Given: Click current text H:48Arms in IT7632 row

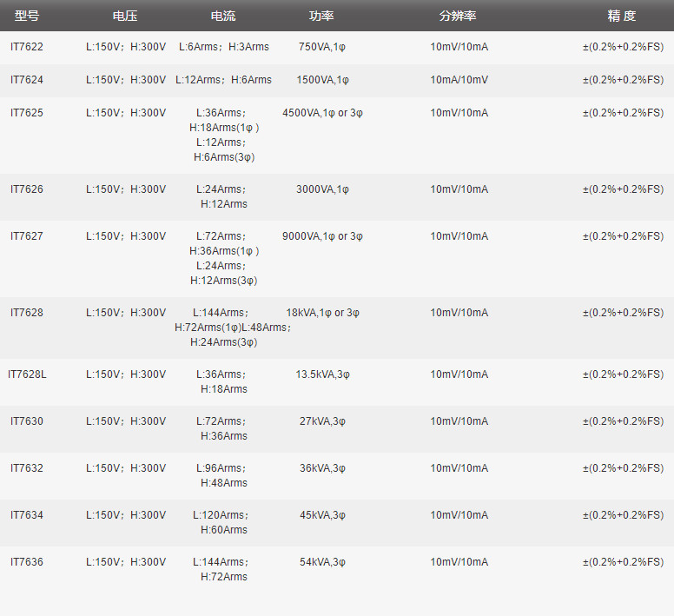Looking at the screenshot, I should pyautogui.click(x=224, y=483).
